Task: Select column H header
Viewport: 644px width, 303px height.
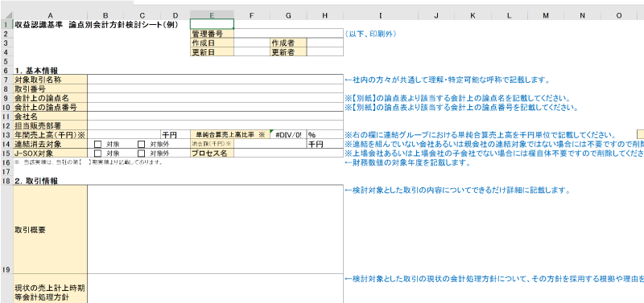Action: pyautogui.click(x=325, y=15)
